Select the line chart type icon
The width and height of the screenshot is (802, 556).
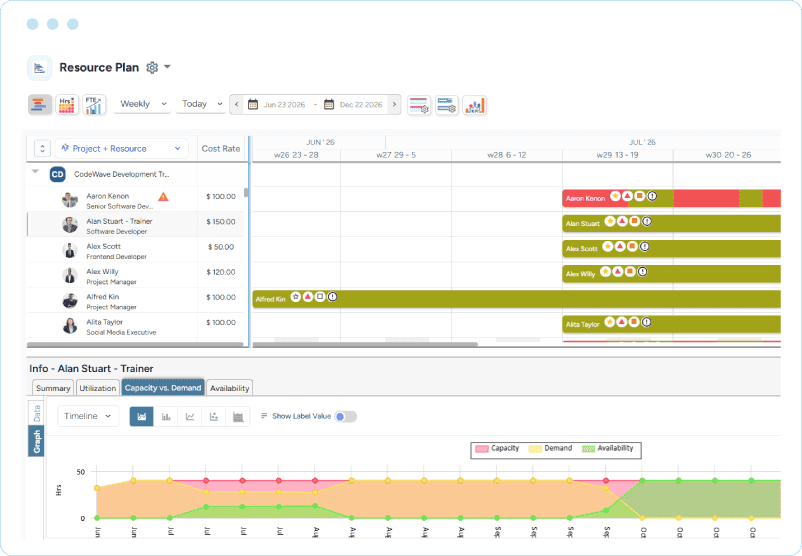(x=190, y=416)
